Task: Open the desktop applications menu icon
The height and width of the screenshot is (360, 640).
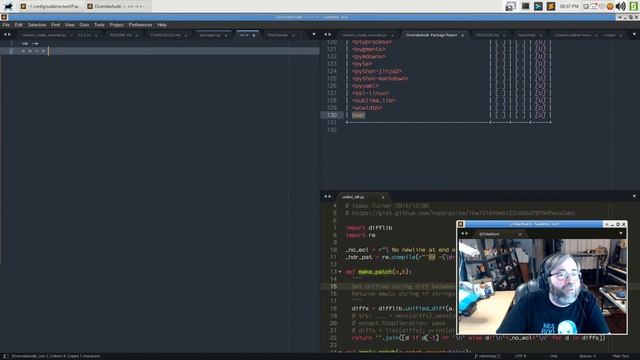Action: coord(8,6)
